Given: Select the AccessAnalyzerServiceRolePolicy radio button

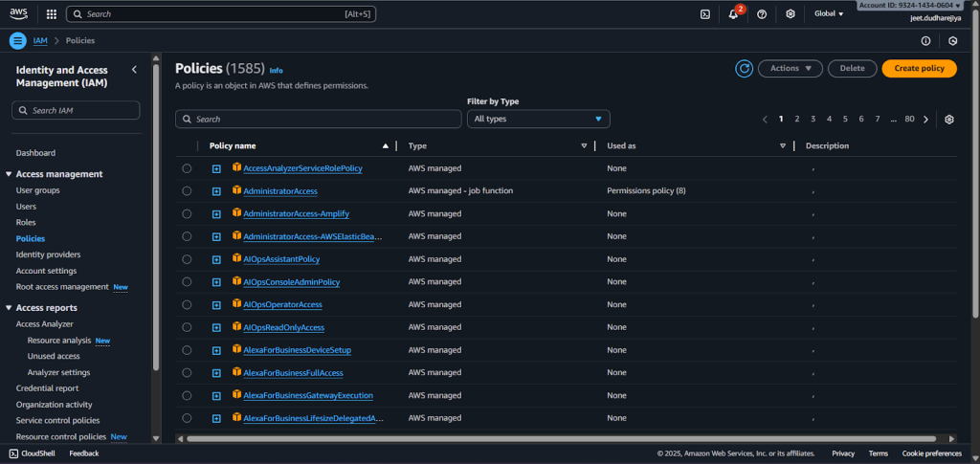Looking at the screenshot, I should tap(187, 168).
